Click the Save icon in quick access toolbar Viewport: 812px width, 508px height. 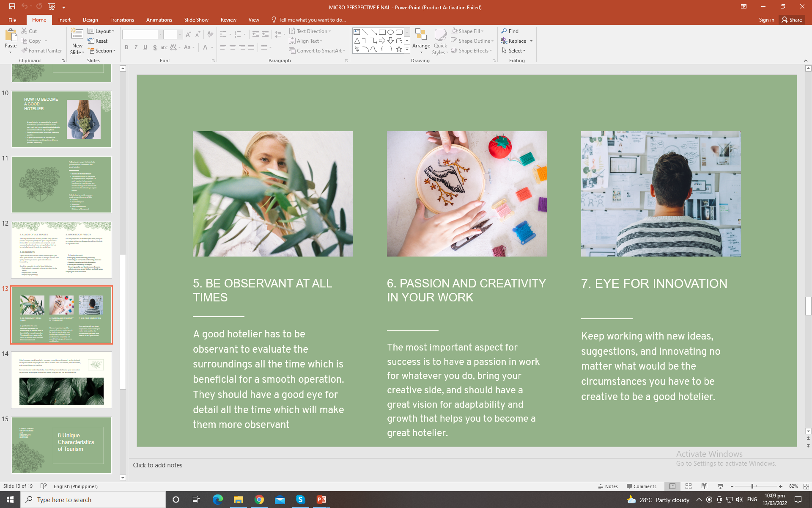(x=12, y=6)
